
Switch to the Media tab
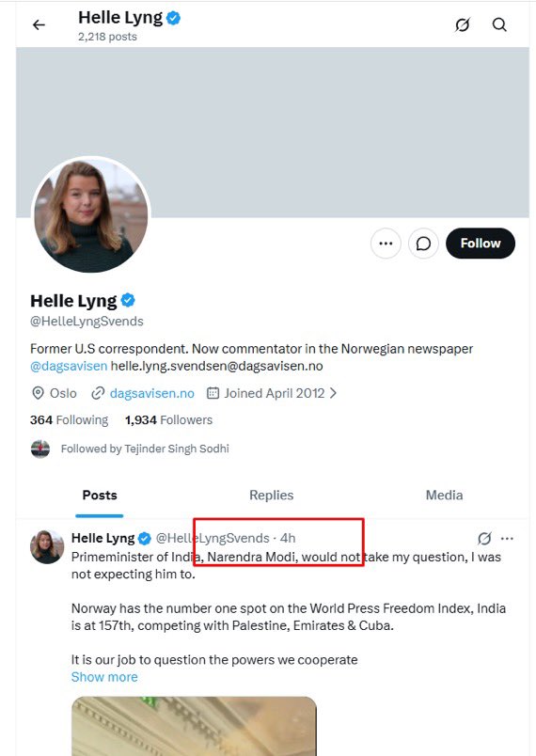[444, 496]
